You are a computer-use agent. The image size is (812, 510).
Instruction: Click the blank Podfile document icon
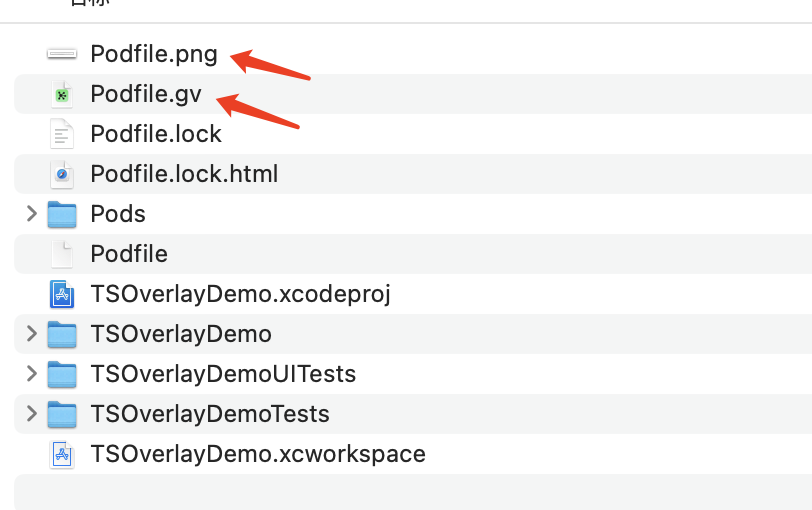click(62, 254)
